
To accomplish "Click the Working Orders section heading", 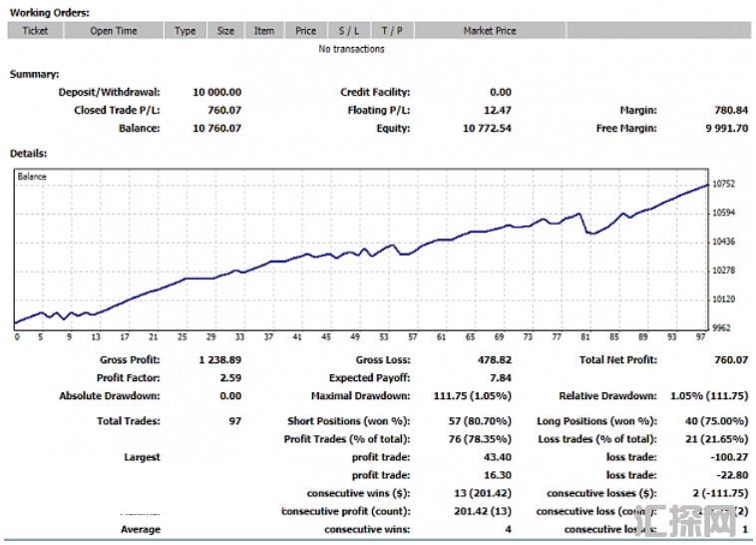I will pyautogui.click(x=49, y=13).
